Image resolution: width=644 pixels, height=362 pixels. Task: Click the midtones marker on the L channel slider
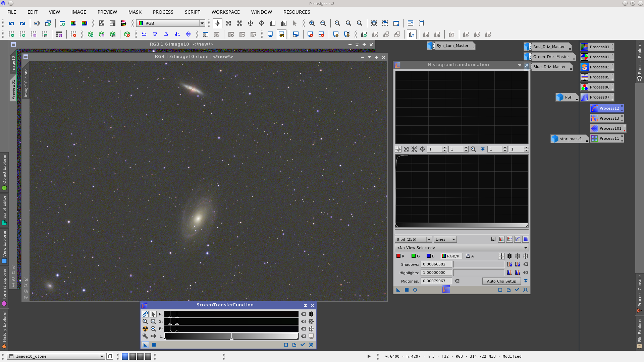coord(231,336)
